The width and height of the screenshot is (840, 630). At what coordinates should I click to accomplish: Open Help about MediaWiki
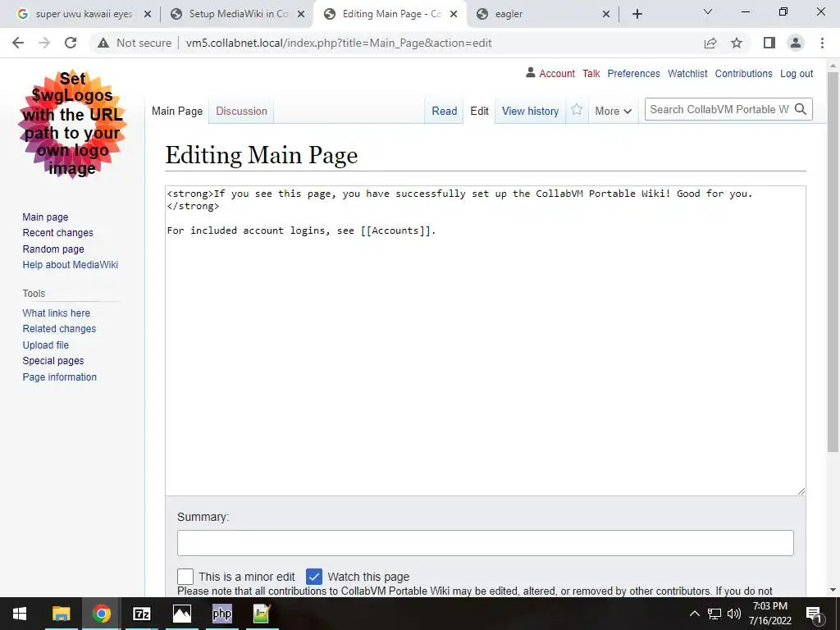pyautogui.click(x=71, y=265)
